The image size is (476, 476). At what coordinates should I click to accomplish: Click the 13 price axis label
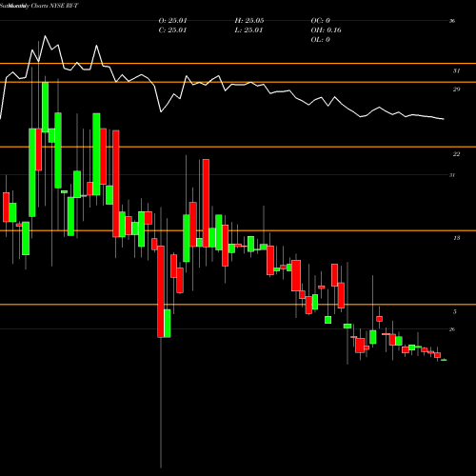tap(456, 238)
